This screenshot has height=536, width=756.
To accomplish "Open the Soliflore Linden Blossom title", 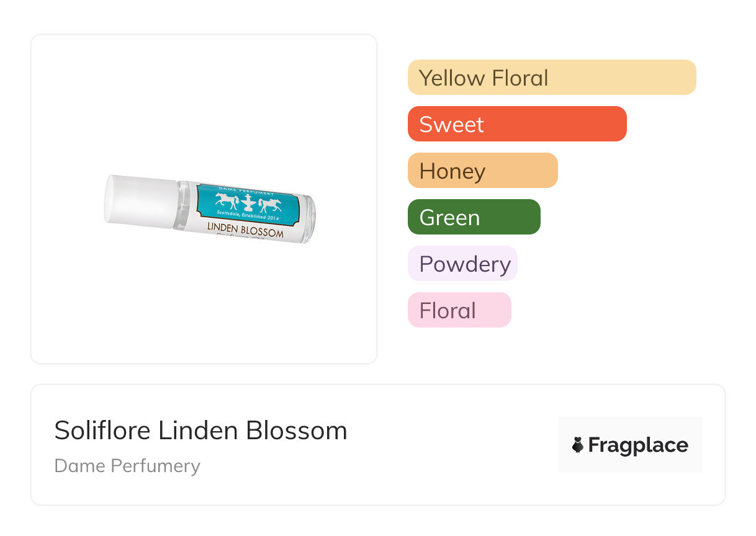I will 200,431.
